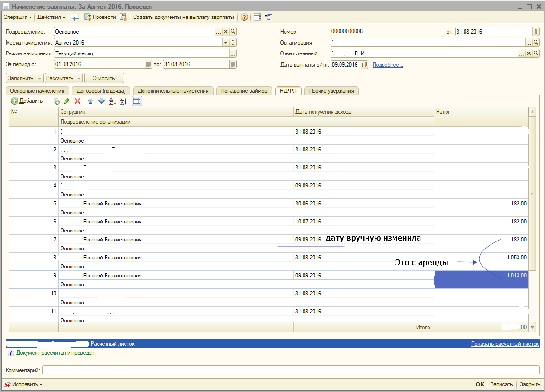This screenshot has width=545, height=392.
Task: Sort rows descending with Я-А icon
Action: point(124,101)
